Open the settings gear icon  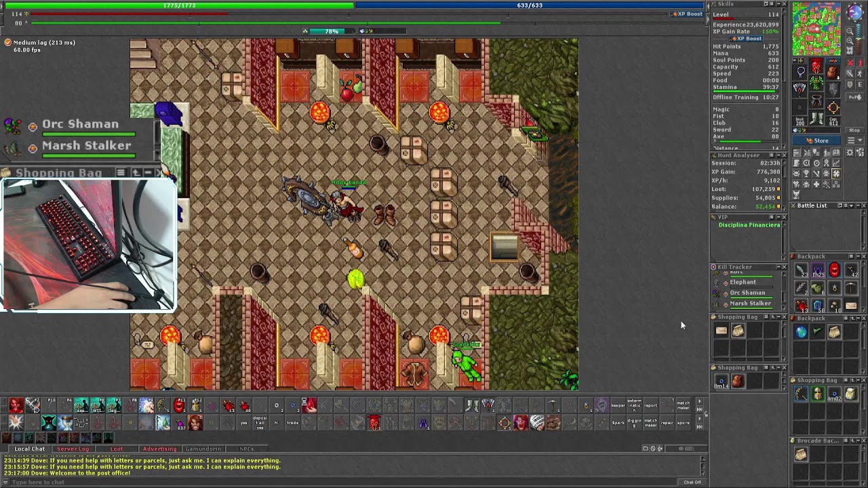pos(850,152)
